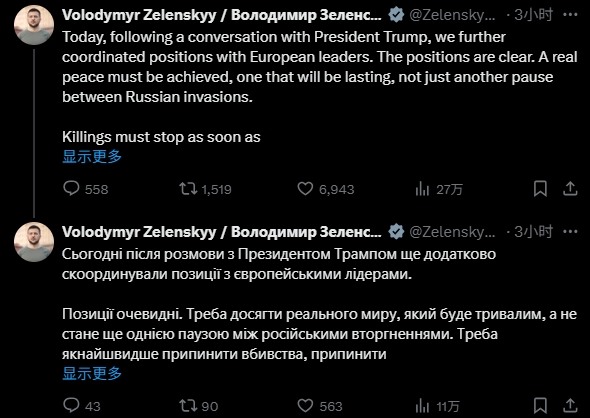Click the @Zelensky handle on second tweet
The image size is (590, 418).
452,232
